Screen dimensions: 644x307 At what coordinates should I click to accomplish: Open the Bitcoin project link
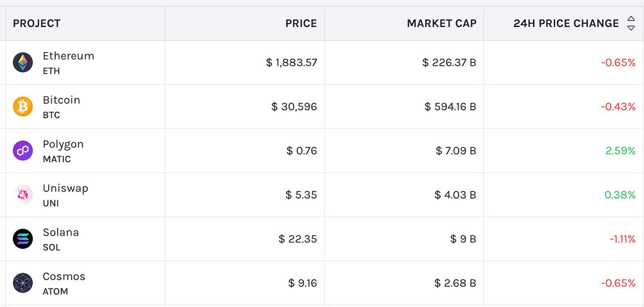click(x=61, y=100)
